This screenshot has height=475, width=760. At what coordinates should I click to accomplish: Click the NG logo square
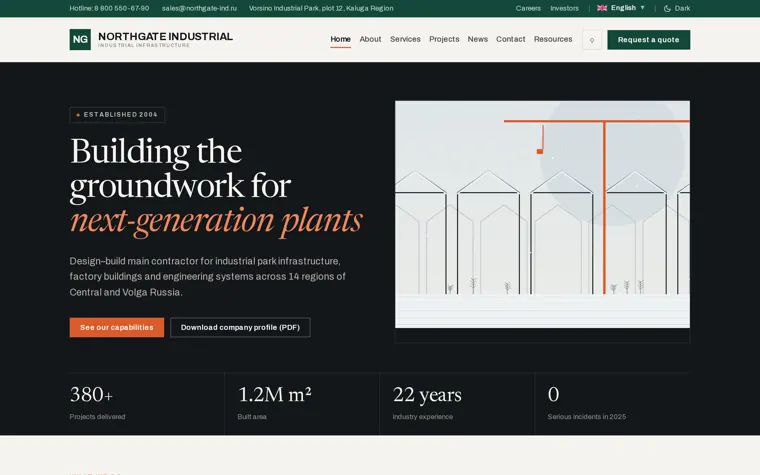click(x=80, y=40)
